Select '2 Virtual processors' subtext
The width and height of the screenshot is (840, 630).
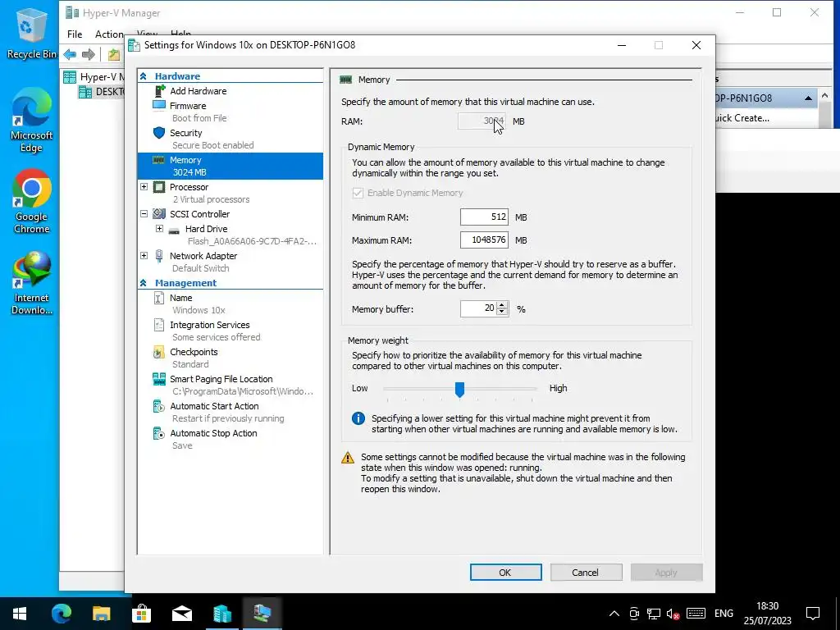211,199
